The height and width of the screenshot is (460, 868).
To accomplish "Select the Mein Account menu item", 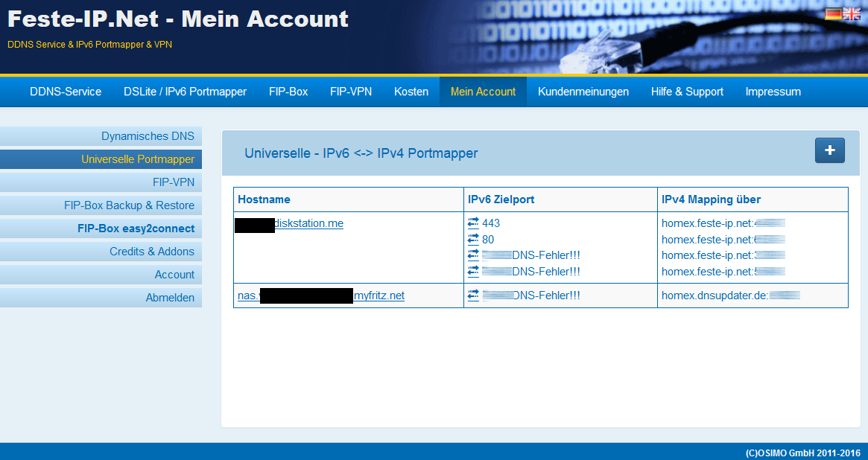I will coord(484,92).
